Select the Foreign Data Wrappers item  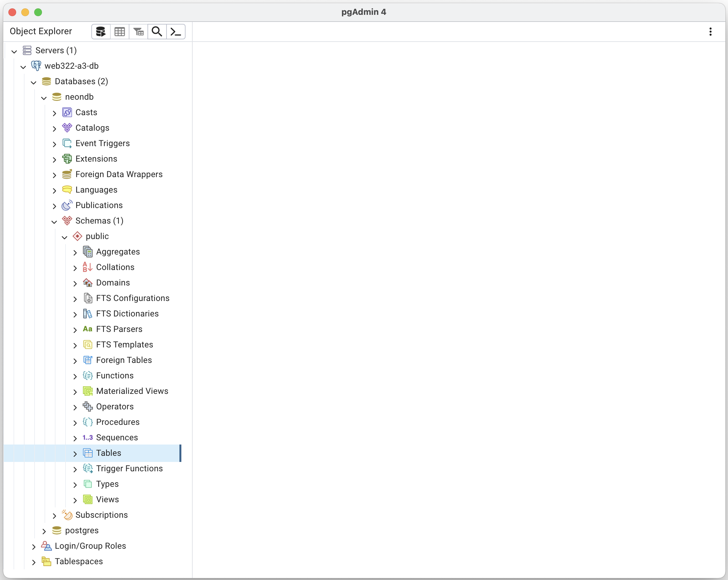pos(119,174)
